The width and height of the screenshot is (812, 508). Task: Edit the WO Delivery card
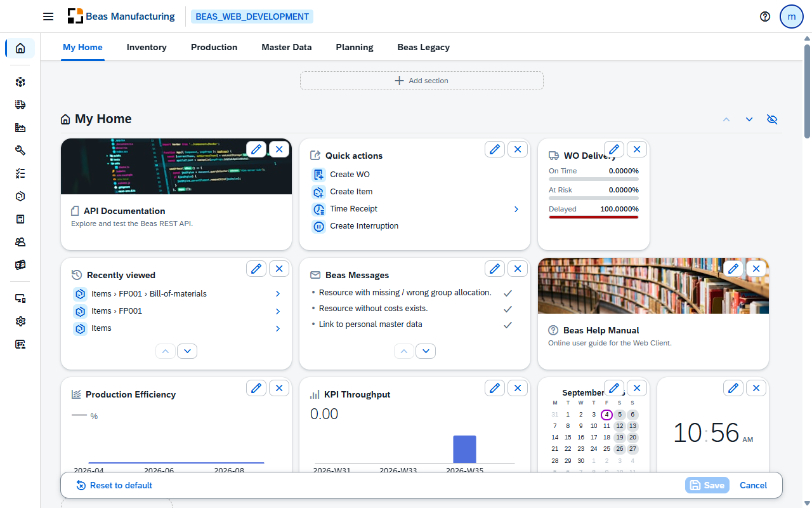point(614,149)
